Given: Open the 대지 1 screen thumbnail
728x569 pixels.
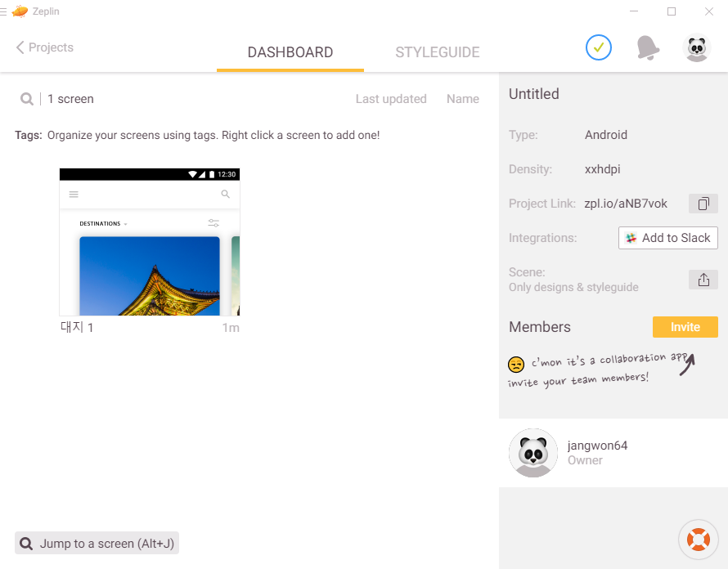Looking at the screenshot, I should (150, 242).
